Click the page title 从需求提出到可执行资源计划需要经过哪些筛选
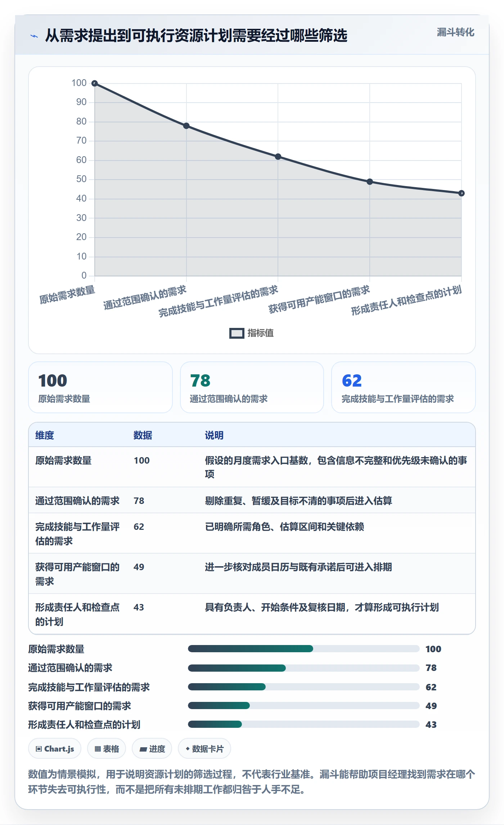The width and height of the screenshot is (504, 825). [196, 36]
